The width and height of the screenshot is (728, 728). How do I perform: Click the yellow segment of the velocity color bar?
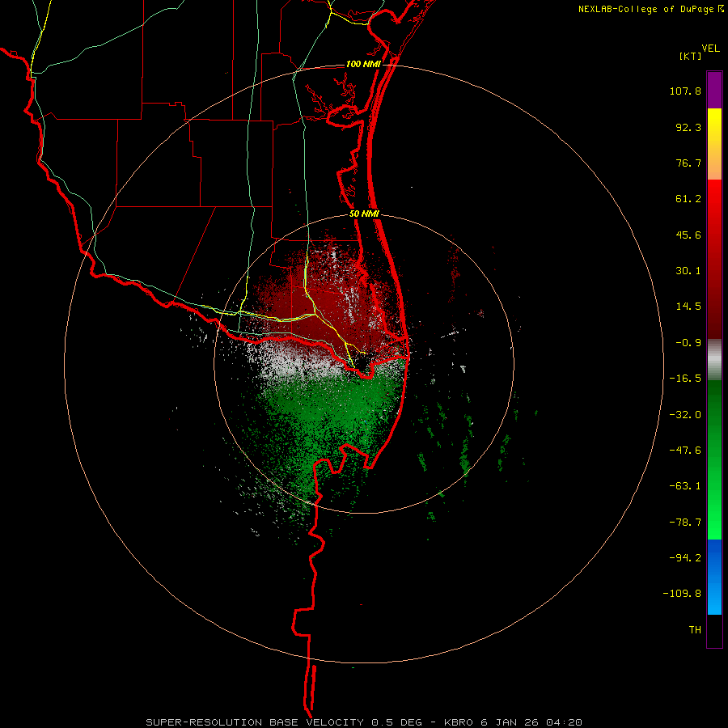click(714, 144)
